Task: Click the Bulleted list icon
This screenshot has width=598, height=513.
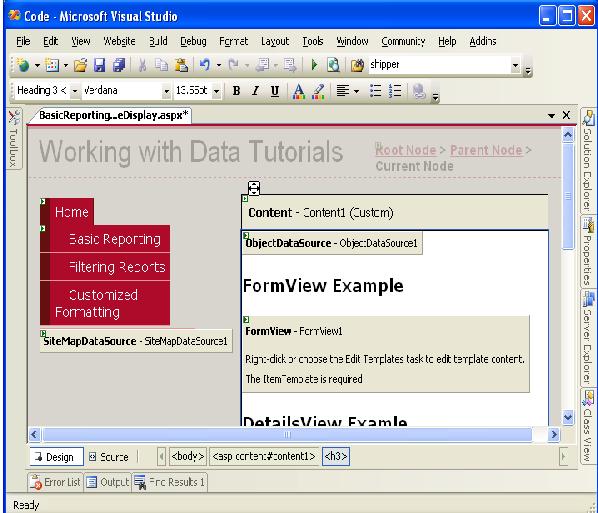Action: 375,91
